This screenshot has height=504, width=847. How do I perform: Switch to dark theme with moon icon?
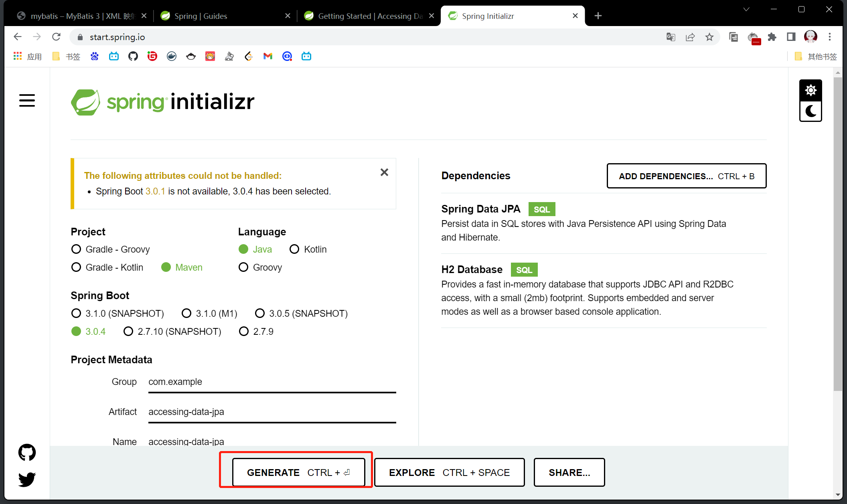click(811, 111)
